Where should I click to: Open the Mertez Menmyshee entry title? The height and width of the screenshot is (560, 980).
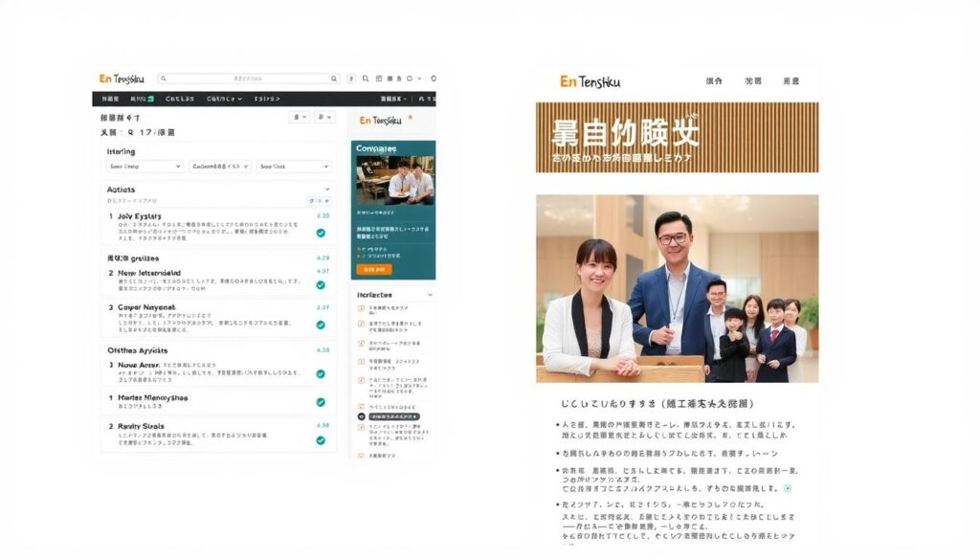click(x=152, y=397)
